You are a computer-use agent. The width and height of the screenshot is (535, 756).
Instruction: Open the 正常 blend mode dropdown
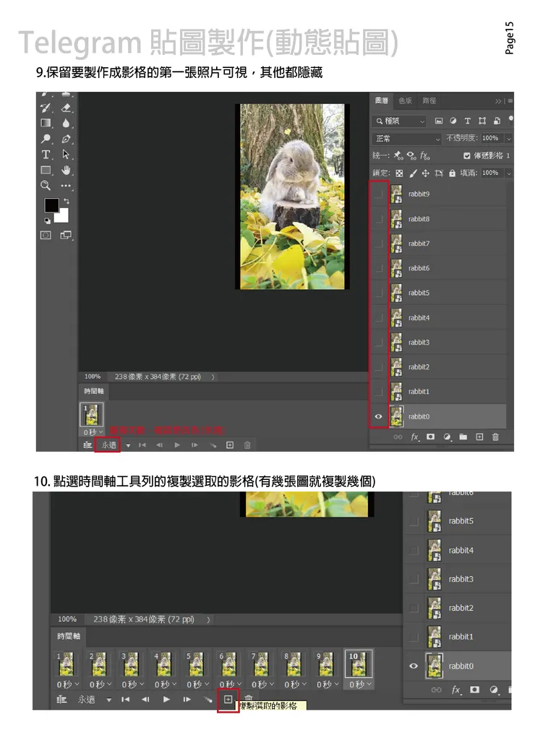tap(407, 138)
